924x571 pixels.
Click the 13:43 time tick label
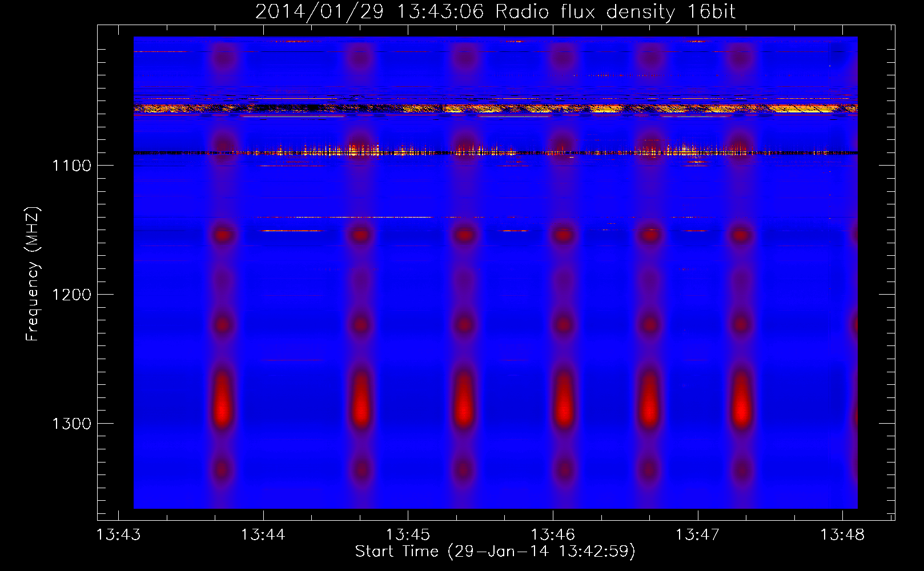point(118,535)
